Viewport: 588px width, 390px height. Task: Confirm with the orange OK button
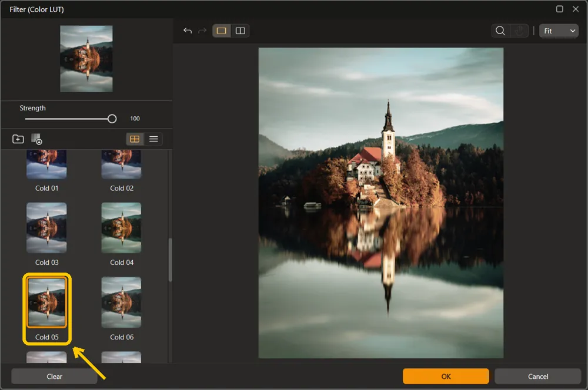click(x=446, y=376)
